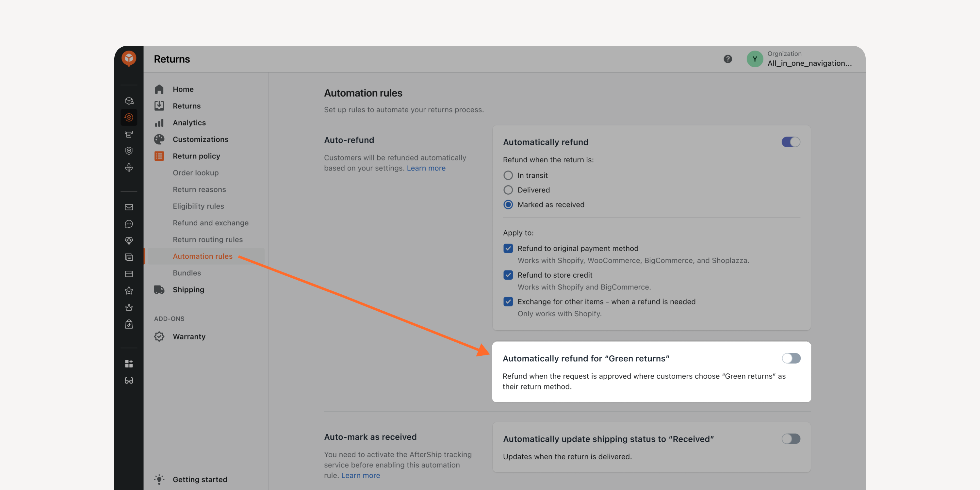Open the apps grid plus icon
The height and width of the screenshot is (490, 980).
(129, 364)
